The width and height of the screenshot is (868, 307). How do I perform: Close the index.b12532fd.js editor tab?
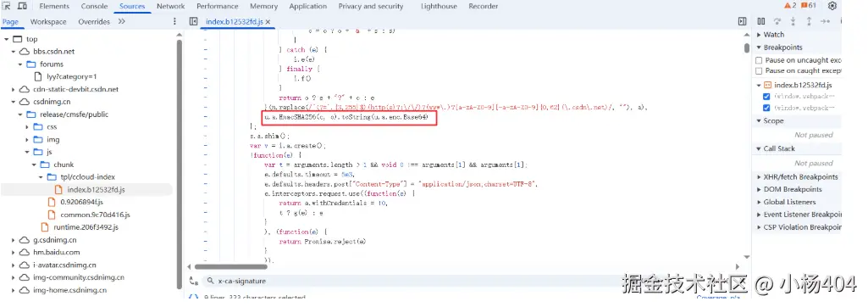coord(268,21)
